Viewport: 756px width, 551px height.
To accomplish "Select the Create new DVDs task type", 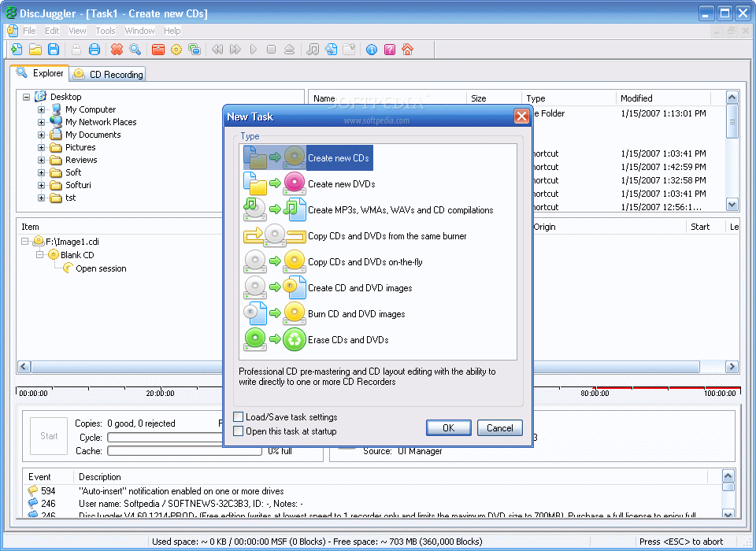I will point(309,183).
